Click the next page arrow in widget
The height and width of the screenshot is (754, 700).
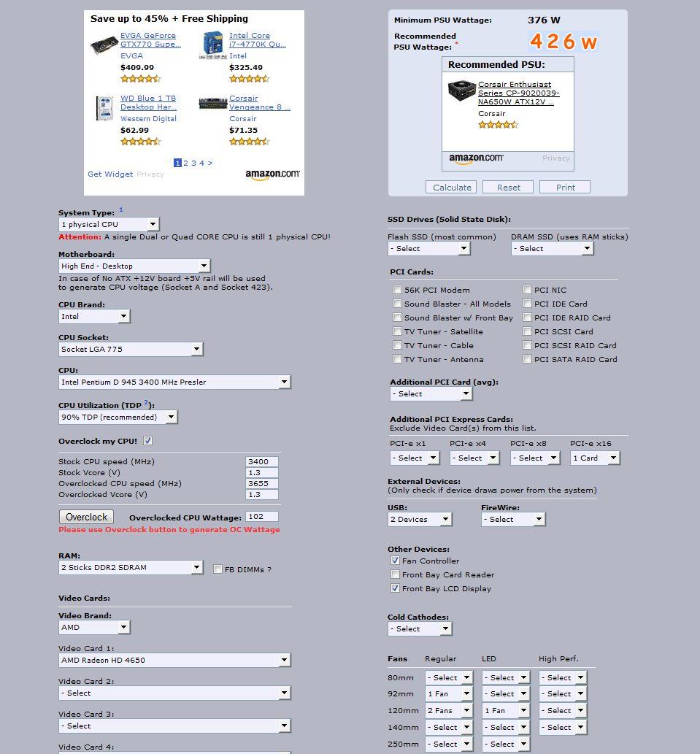click(210, 163)
